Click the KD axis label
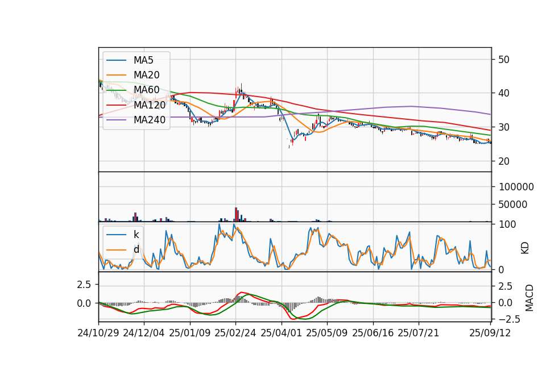Image resolution: width=546 pixels, height=392 pixels. point(525,248)
